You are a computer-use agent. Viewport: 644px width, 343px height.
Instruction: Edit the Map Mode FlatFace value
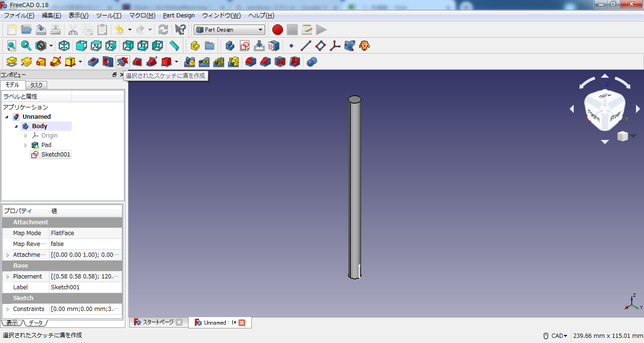(86, 233)
